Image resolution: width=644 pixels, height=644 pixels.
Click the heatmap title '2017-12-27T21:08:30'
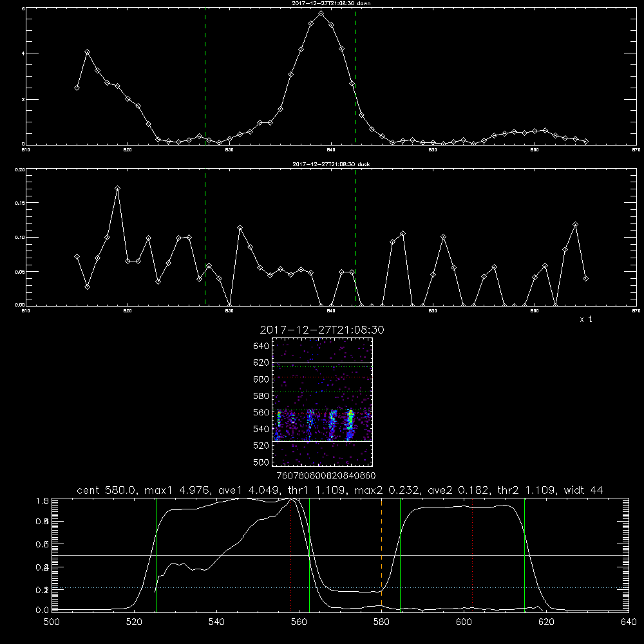[x=322, y=330]
